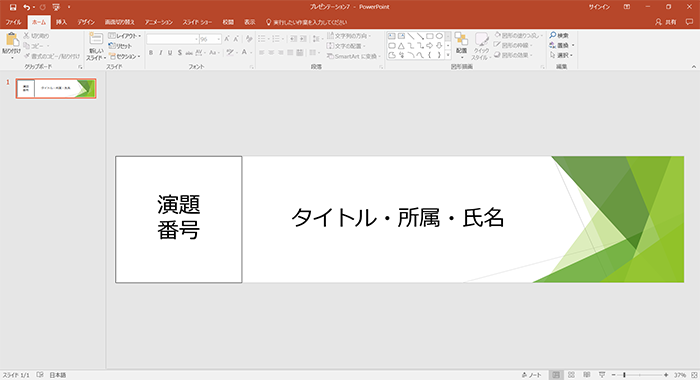Open the 表示 tab

[250, 22]
